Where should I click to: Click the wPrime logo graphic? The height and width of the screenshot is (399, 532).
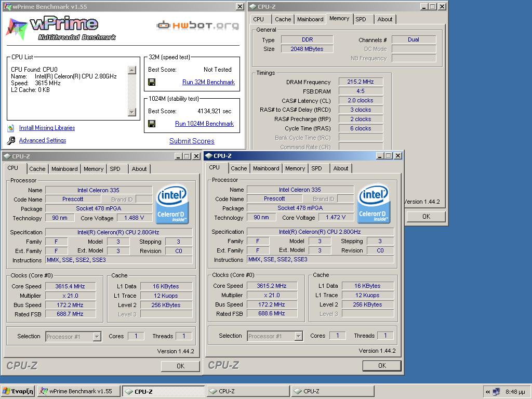(x=61, y=29)
